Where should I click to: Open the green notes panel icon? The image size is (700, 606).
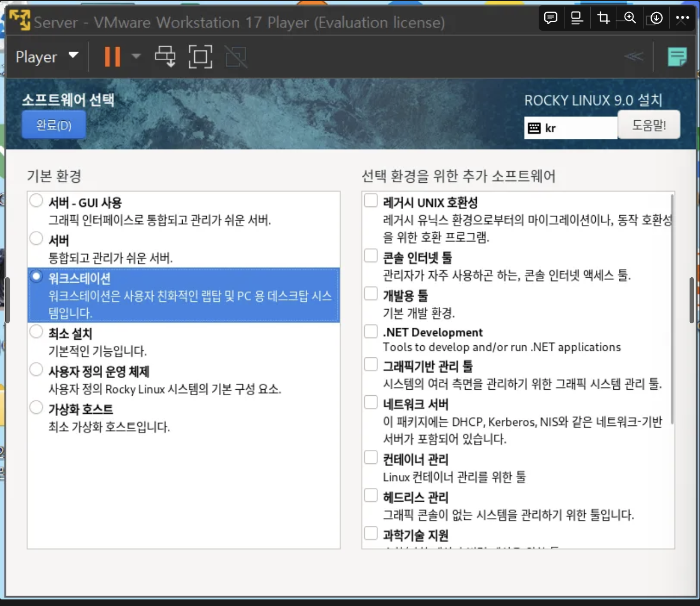(x=678, y=57)
